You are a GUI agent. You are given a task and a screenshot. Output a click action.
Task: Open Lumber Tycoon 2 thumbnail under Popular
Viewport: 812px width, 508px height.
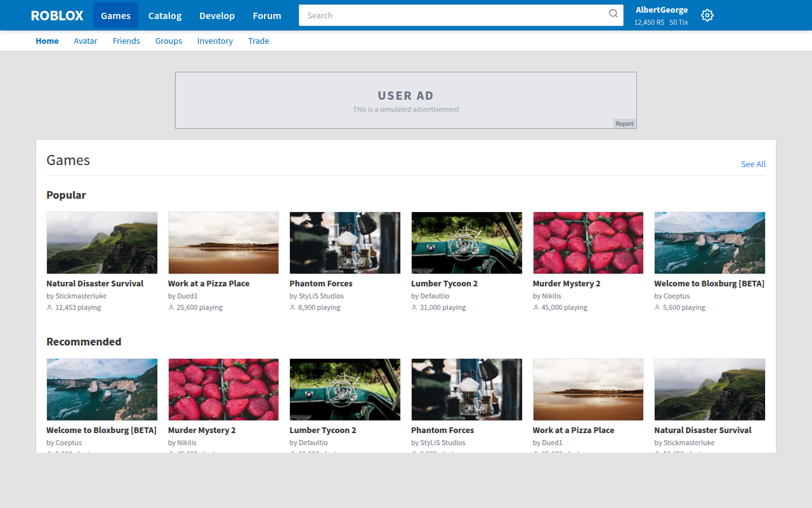point(467,243)
